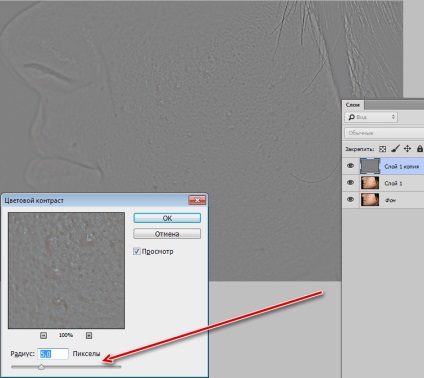Click the radius slider handle
The image size is (424, 378).
[x=41, y=367]
